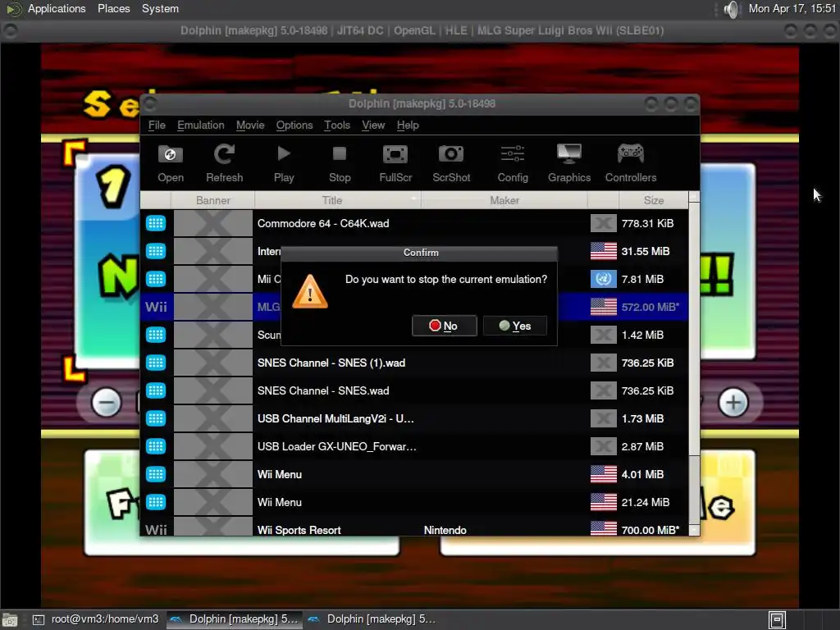The height and width of the screenshot is (630, 840).
Task: Select the 4.01 MiB Wii Menu entry
Action: pyautogui.click(x=414, y=474)
